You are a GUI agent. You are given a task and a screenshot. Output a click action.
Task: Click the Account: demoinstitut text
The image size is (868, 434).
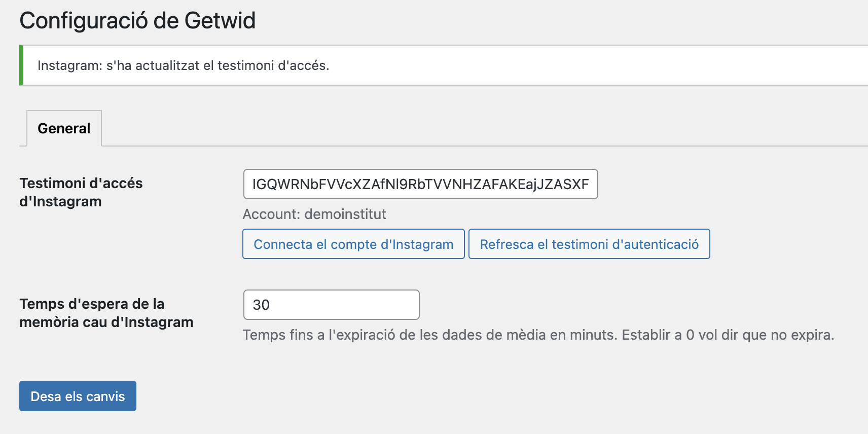point(314,214)
